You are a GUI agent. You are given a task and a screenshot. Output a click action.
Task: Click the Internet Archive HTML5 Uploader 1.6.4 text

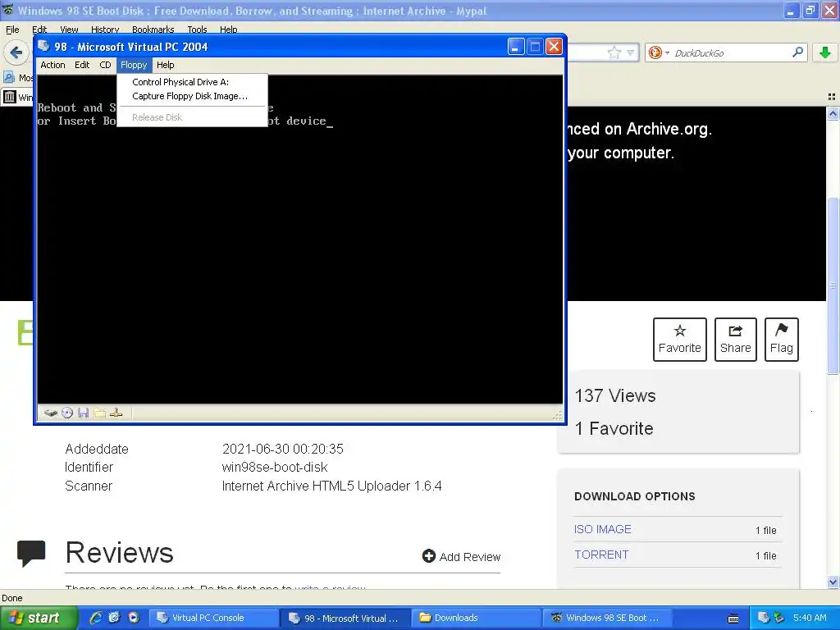click(x=331, y=486)
